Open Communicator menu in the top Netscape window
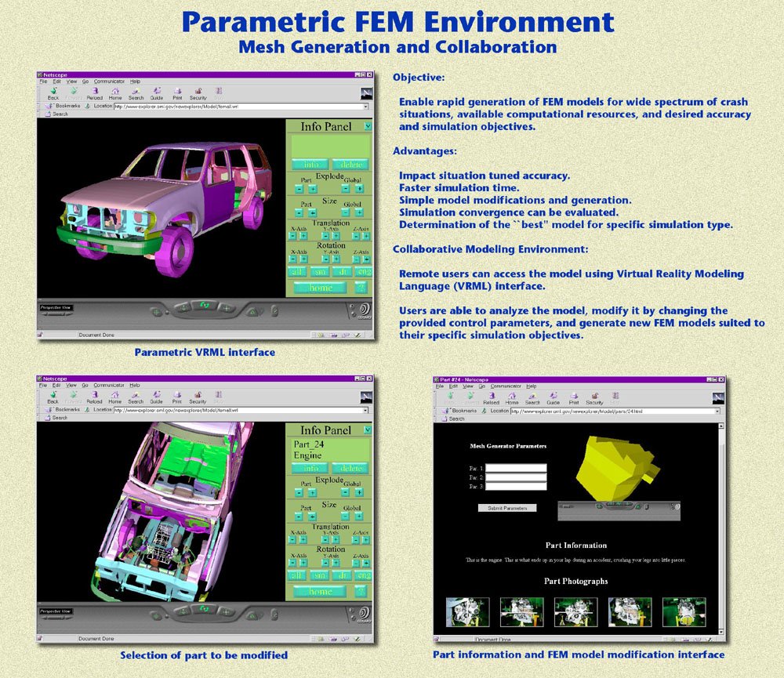The image size is (784, 678). 109,81
